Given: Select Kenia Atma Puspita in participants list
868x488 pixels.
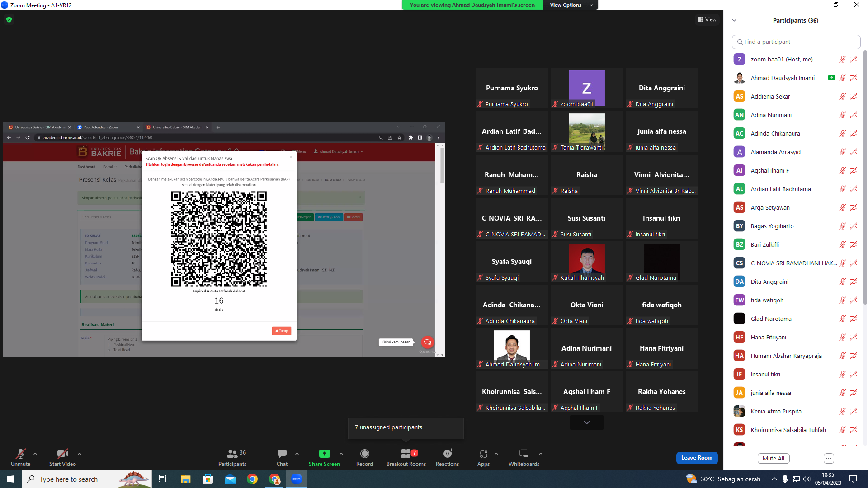Looking at the screenshot, I should click(x=796, y=411).
